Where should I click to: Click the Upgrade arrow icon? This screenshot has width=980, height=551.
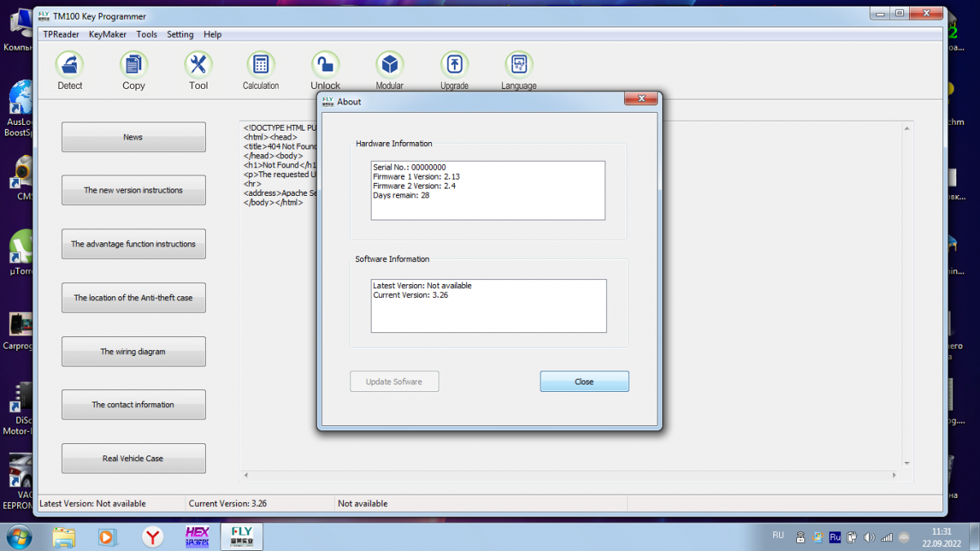click(x=454, y=65)
